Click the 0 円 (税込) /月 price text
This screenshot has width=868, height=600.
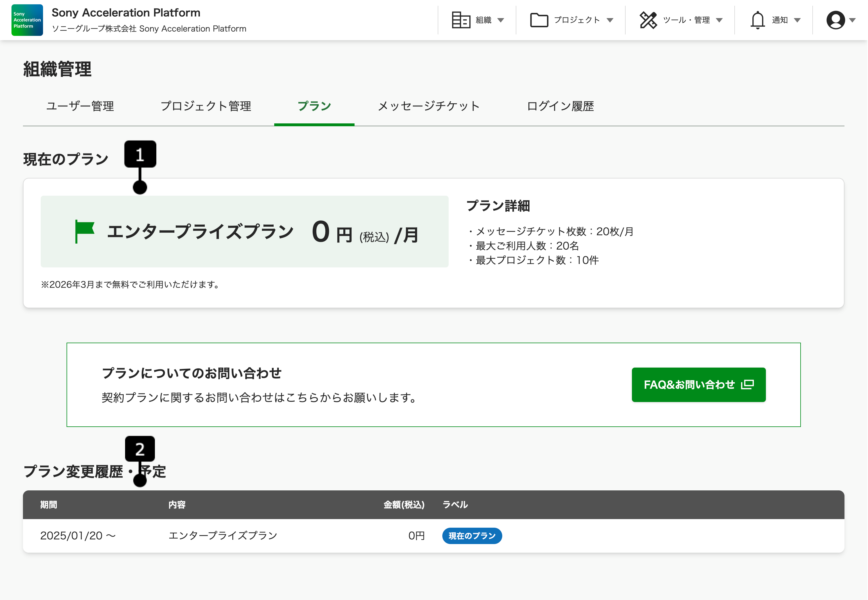365,232
